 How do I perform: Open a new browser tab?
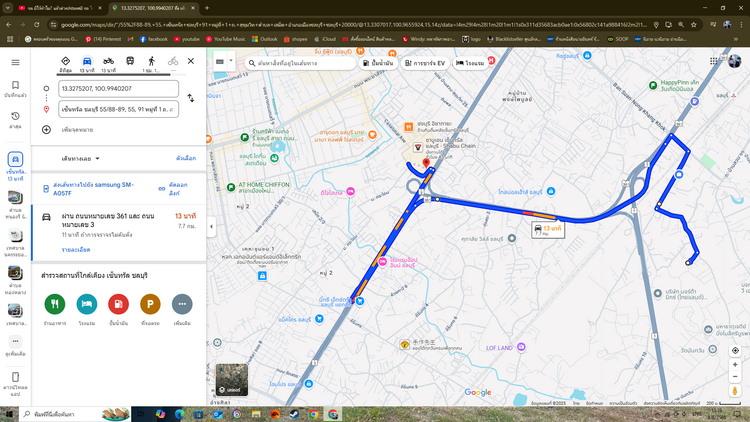(207, 8)
